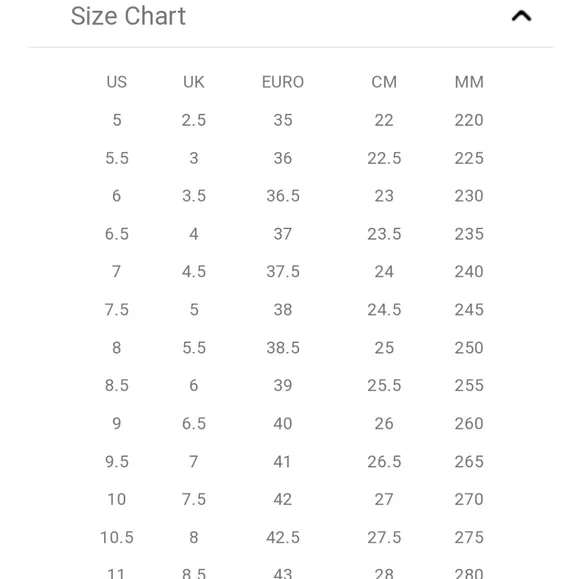Viewport: 580px width, 579px height.
Task: Click MM value 220 cell
Action: [x=469, y=120]
